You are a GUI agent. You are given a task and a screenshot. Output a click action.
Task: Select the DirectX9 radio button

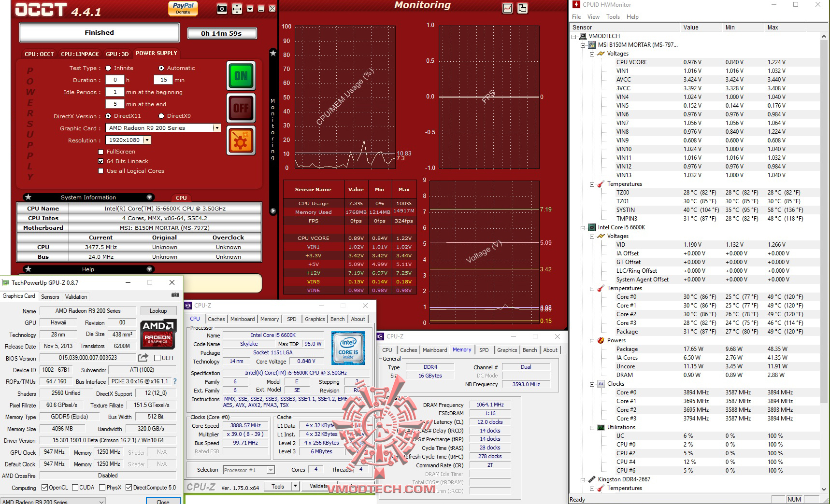[161, 116]
